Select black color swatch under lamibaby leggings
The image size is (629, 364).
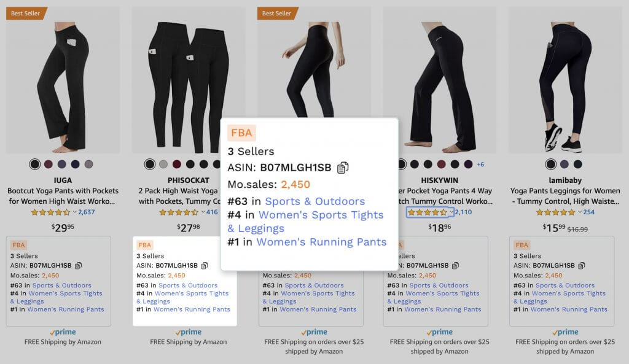pyautogui.click(x=551, y=164)
